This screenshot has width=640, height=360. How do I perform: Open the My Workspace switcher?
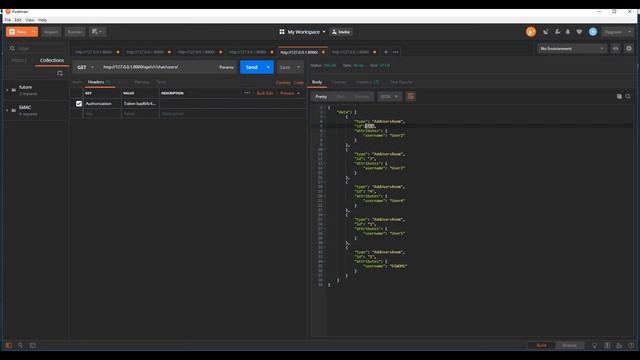302,32
